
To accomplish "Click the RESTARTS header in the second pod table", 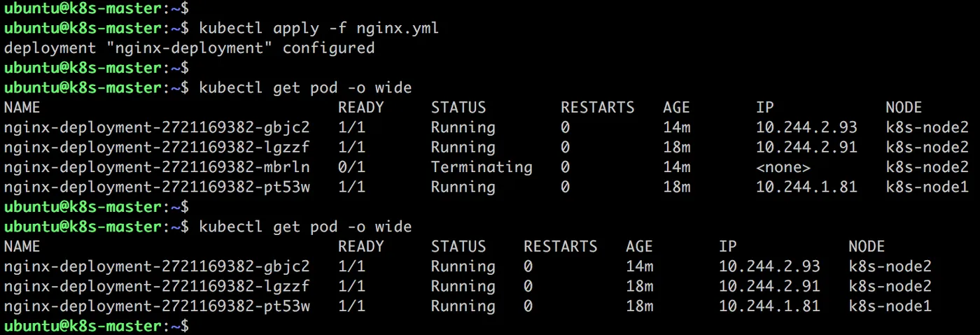I will point(560,247).
